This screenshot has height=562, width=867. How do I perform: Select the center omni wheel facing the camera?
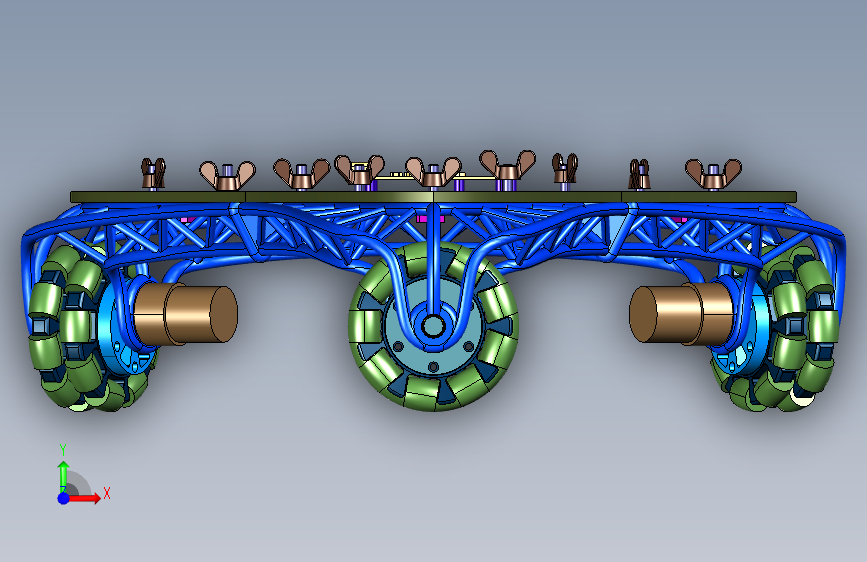[434, 326]
